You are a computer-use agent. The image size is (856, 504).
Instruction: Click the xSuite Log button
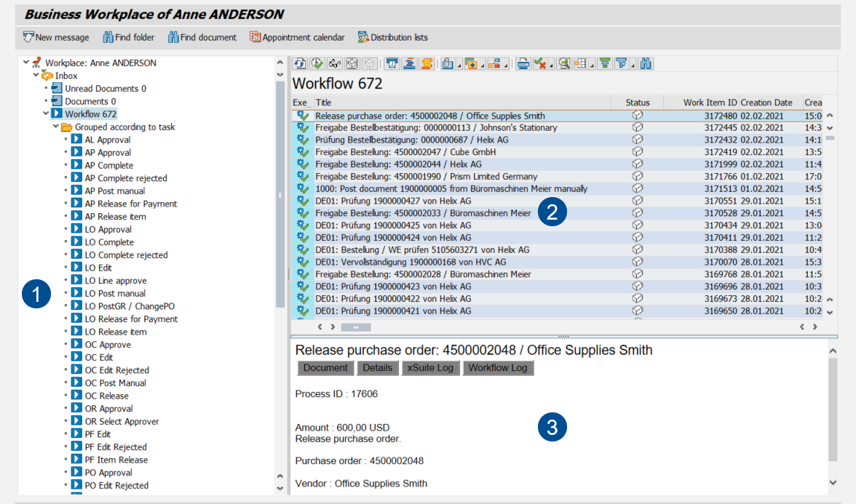pos(430,368)
